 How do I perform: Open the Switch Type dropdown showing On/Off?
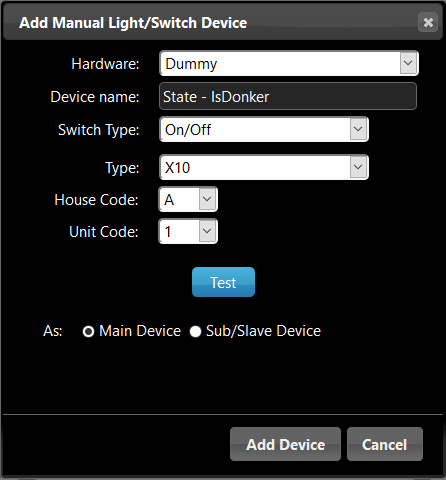click(264, 129)
